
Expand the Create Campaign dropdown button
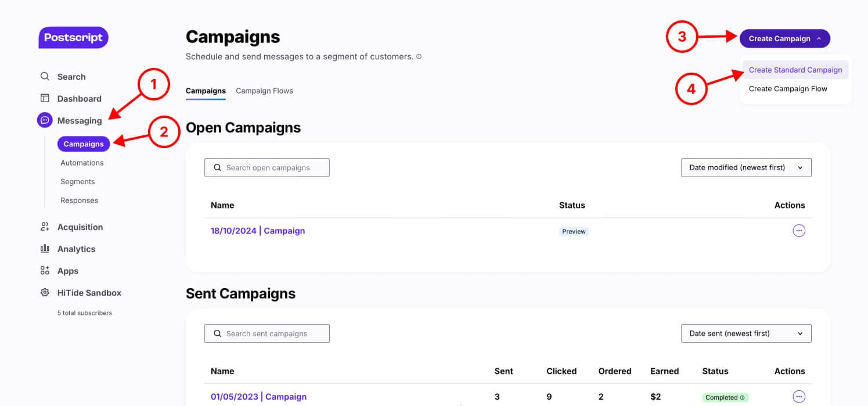tap(784, 39)
